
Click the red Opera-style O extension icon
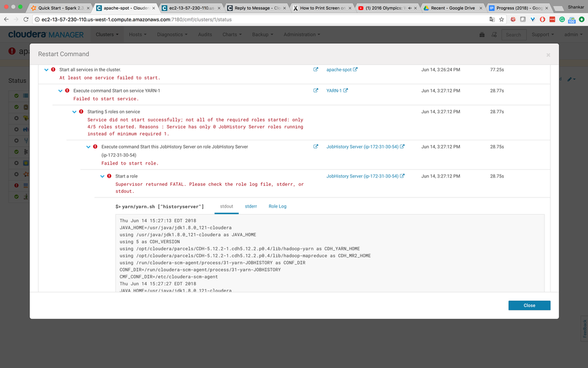[542, 19]
